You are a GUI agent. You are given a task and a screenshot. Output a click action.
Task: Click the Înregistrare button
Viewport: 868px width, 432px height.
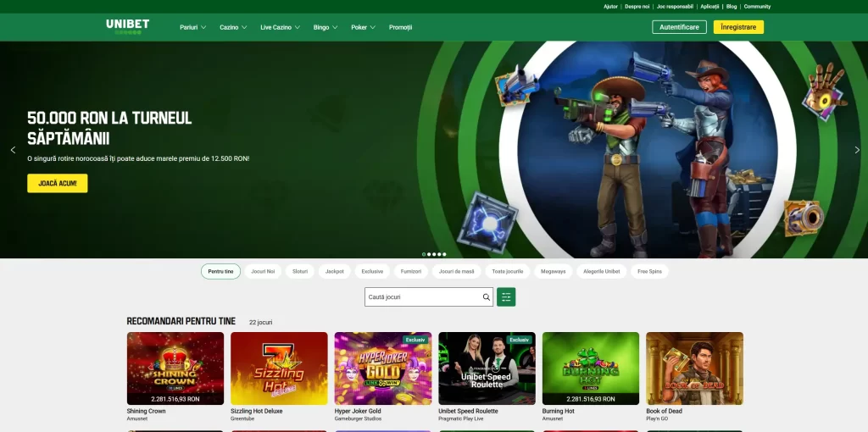[x=738, y=27]
